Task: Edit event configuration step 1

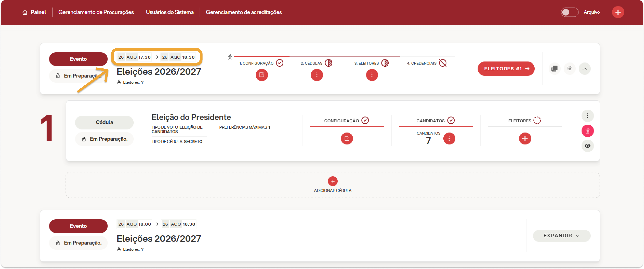Action: click(x=261, y=75)
